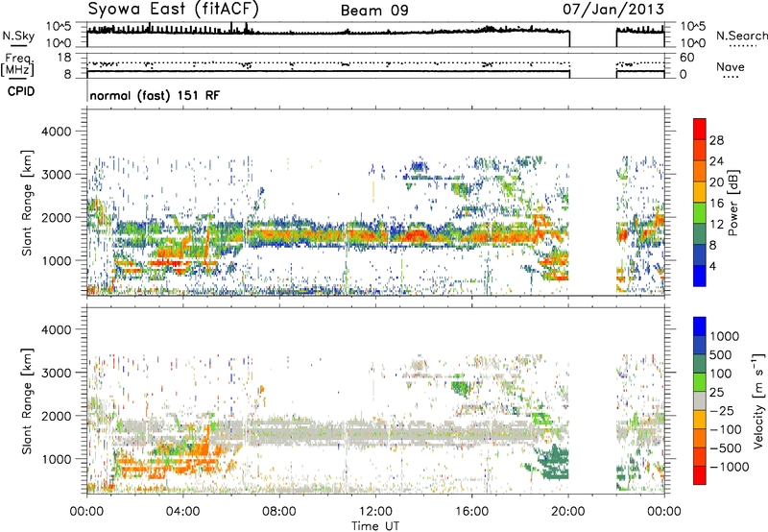Image resolution: width=768 pixels, height=532 pixels.
Task: Click the '12' power colorbar value
Action: click(x=716, y=225)
